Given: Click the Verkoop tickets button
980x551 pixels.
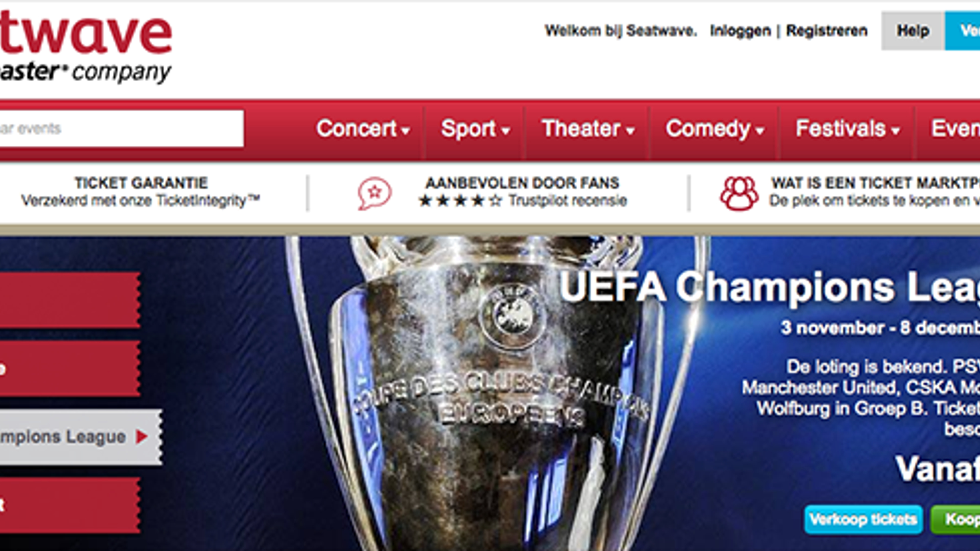Looking at the screenshot, I should click(x=863, y=519).
